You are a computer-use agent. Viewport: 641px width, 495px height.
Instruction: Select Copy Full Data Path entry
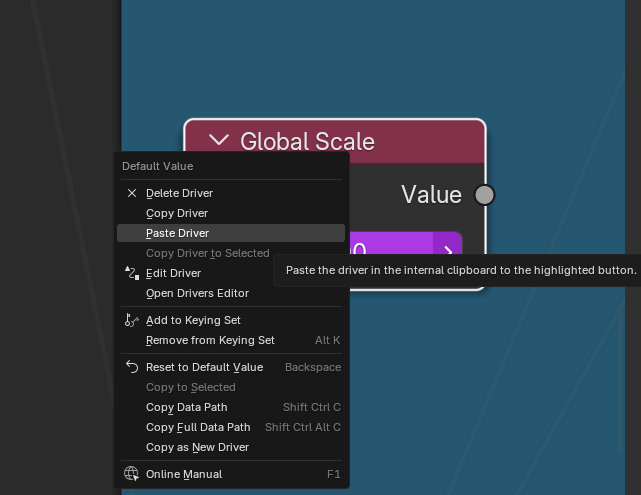click(231, 427)
